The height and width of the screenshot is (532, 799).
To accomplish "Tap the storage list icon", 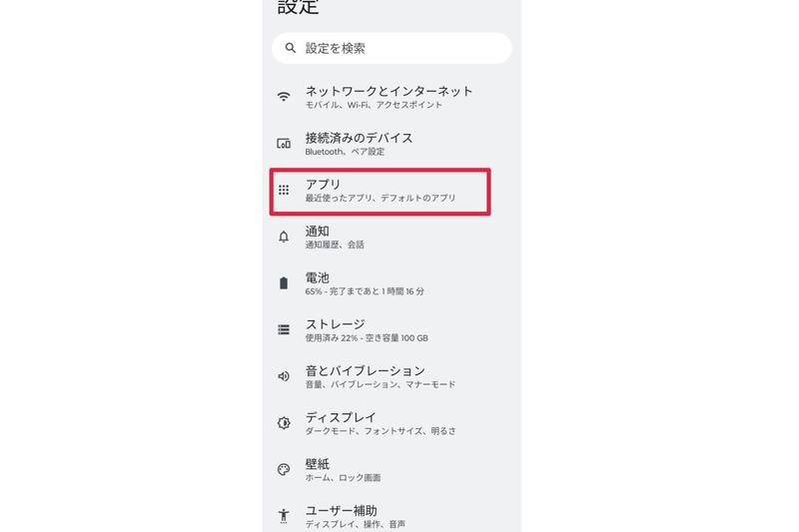I will [x=284, y=330].
